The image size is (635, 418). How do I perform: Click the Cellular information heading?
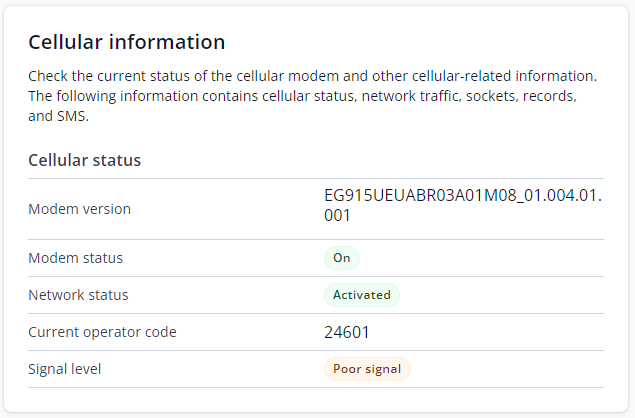click(127, 42)
